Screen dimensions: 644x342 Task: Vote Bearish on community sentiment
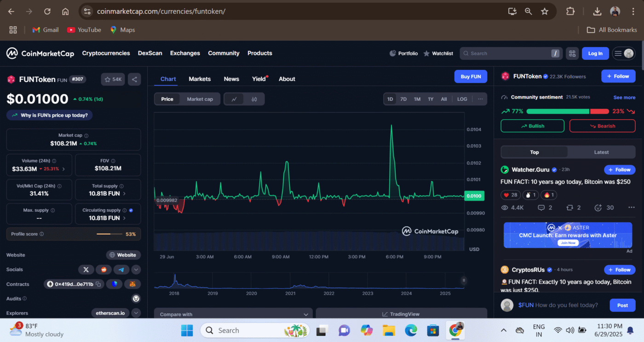point(602,126)
